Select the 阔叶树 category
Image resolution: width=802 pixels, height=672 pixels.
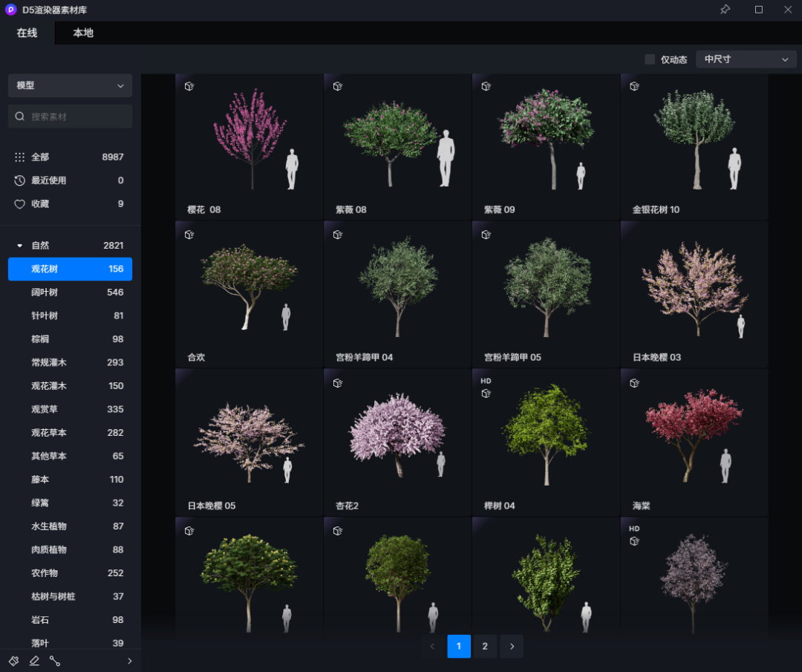click(x=70, y=293)
